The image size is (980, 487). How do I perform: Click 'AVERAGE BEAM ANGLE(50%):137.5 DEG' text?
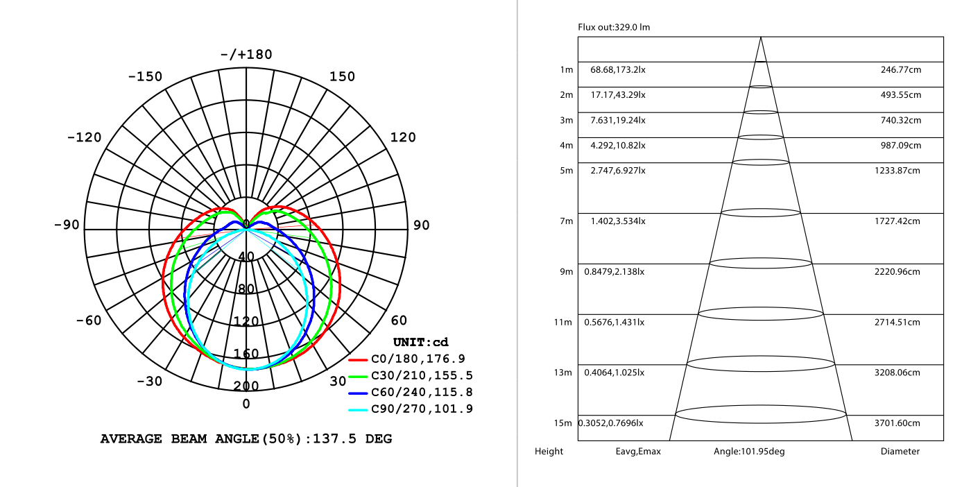point(246,438)
